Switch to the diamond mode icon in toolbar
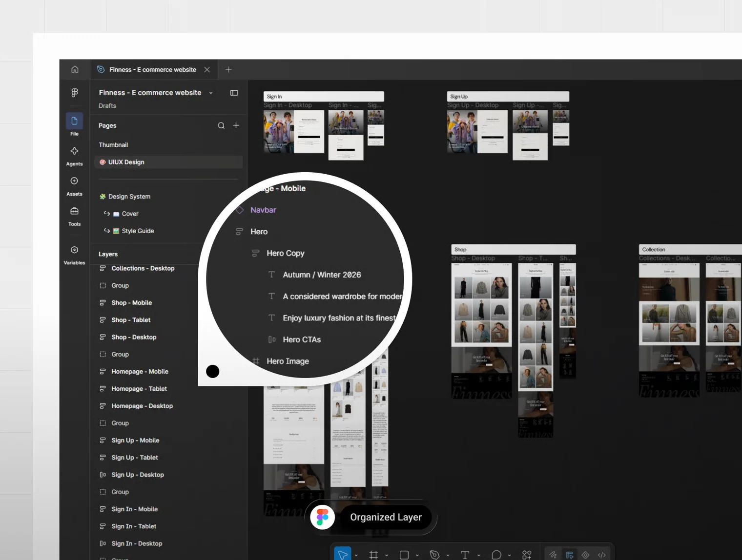This screenshot has height=560, width=742. [x=585, y=555]
